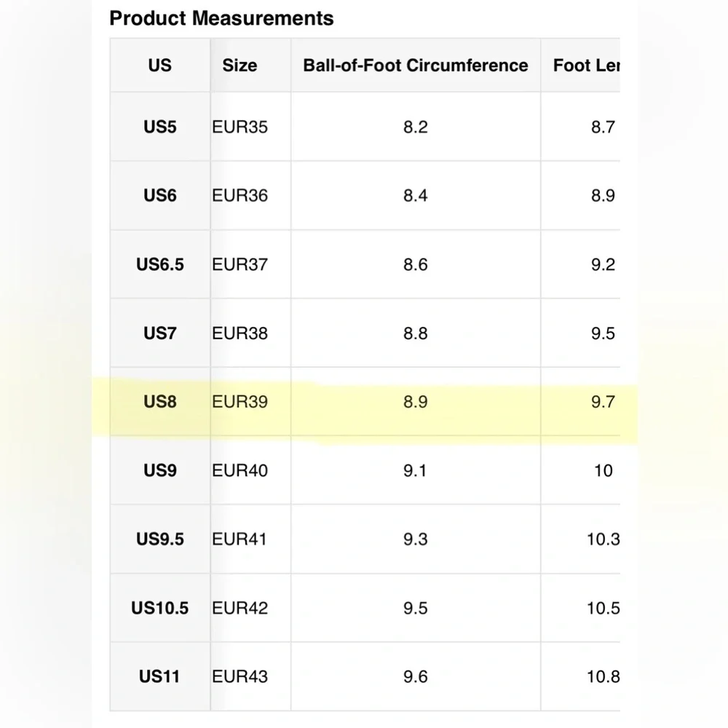Image resolution: width=728 pixels, height=728 pixels.
Task: Click the Size column header
Action: click(x=240, y=66)
